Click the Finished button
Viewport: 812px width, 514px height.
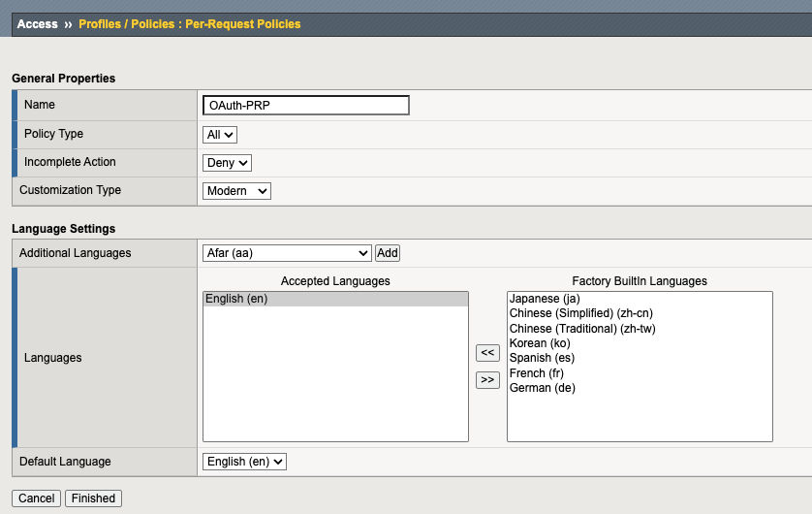(x=93, y=498)
